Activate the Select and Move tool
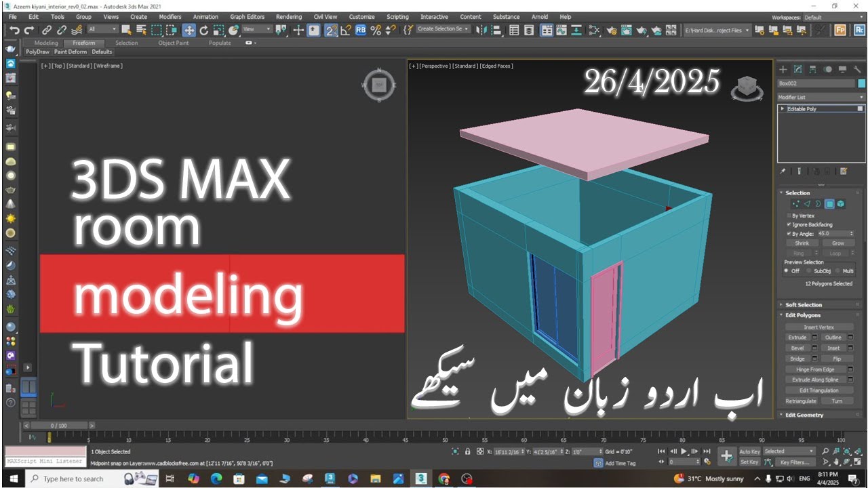868x488 pixels. [189, 30]
